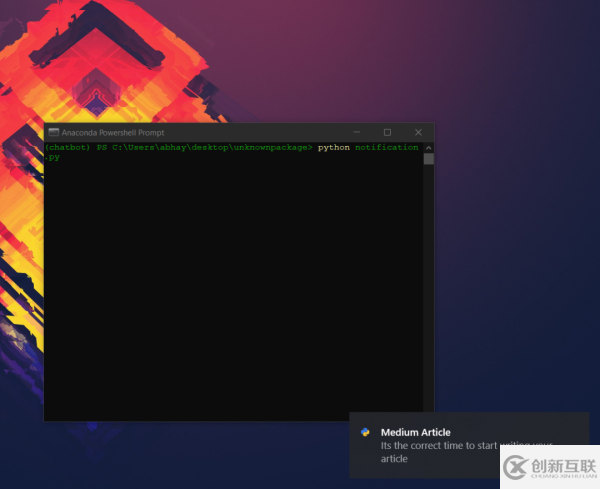Click the Anaconda Powershell Prompt window icon

pos(54,132)
